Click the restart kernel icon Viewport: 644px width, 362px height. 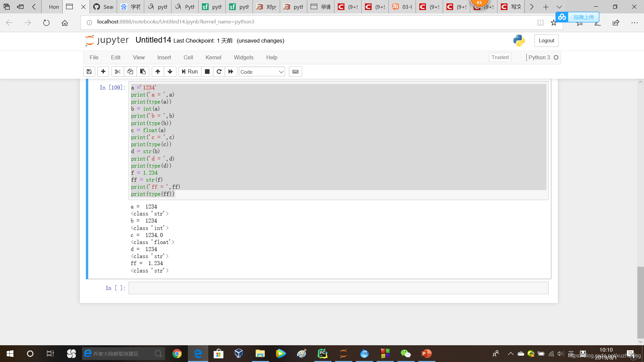[219, 71]
